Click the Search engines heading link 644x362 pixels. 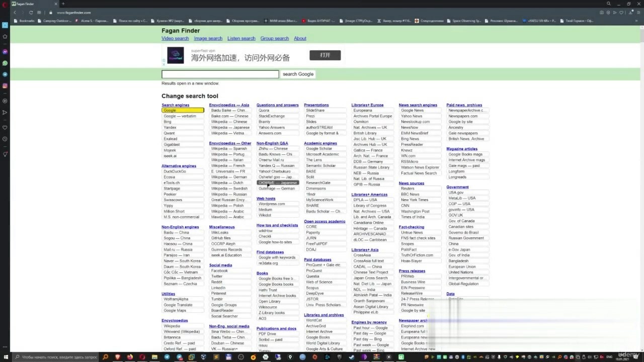coord(175,105)
